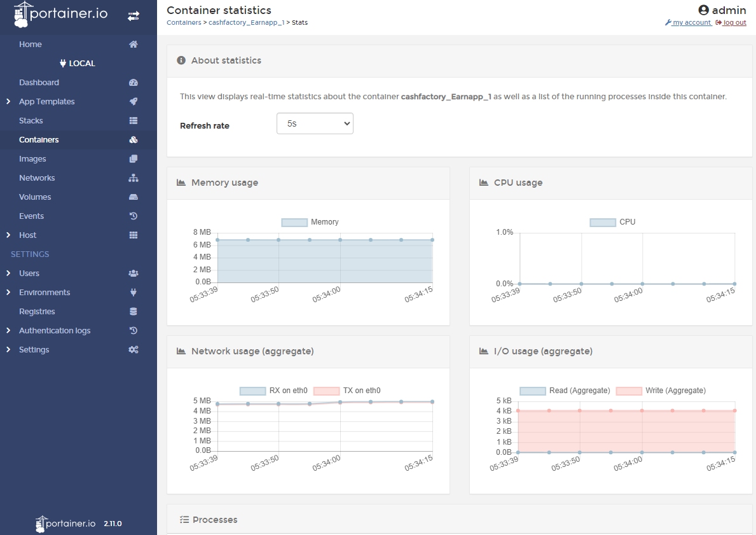Toggle Read (Aggregate) legend swatch
This screenshot has height=535, width=756.
[533, 391]
